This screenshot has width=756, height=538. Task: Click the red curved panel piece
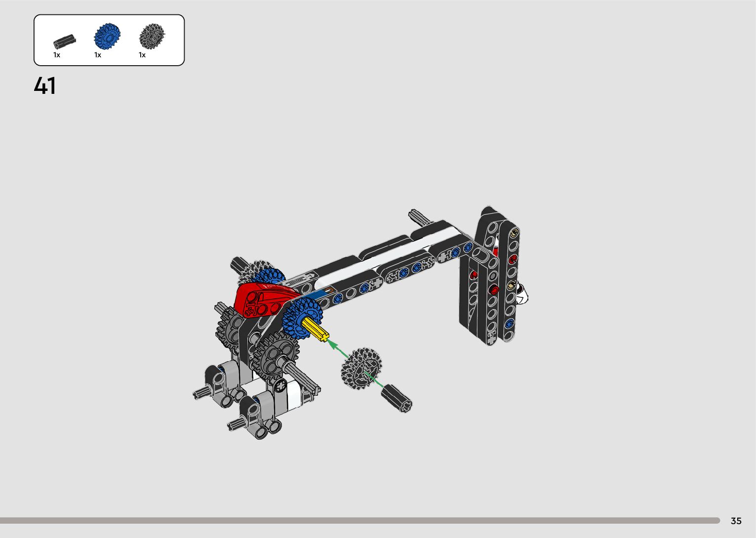(263, 299)
